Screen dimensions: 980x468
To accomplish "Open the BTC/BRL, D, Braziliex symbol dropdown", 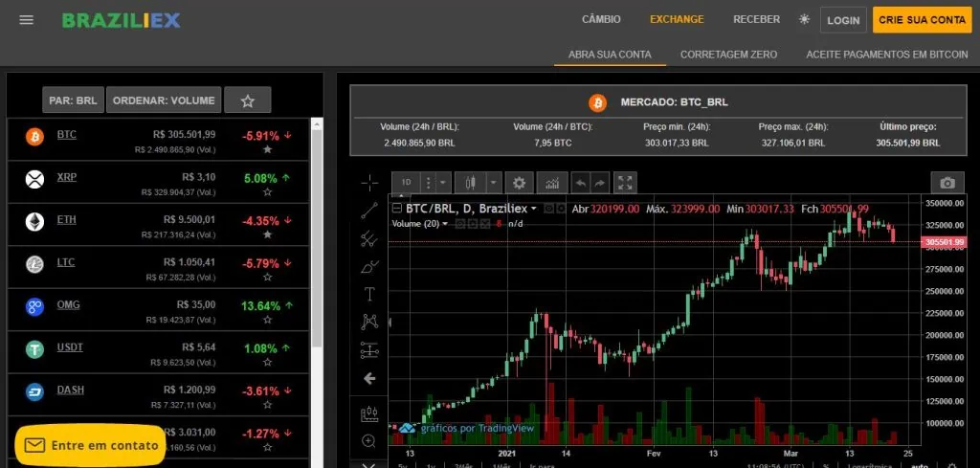I will pyautogui.click(x=471, y=209).
